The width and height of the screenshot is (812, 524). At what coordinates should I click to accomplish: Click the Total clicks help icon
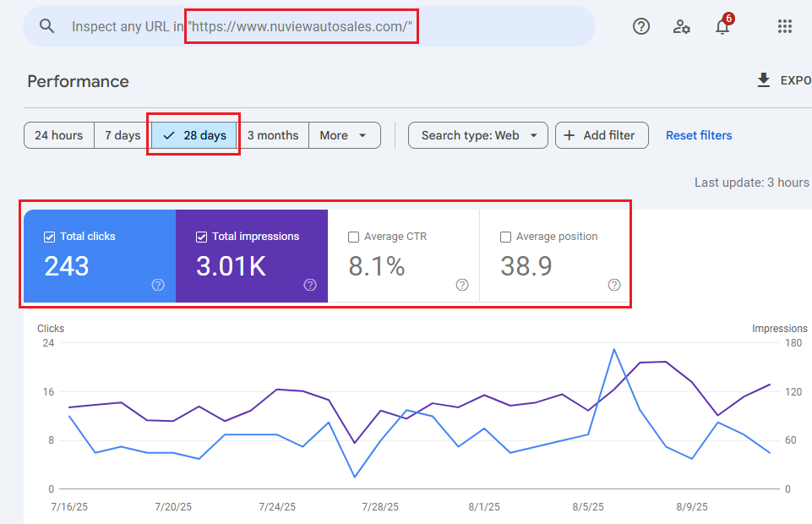coord(158,285)
